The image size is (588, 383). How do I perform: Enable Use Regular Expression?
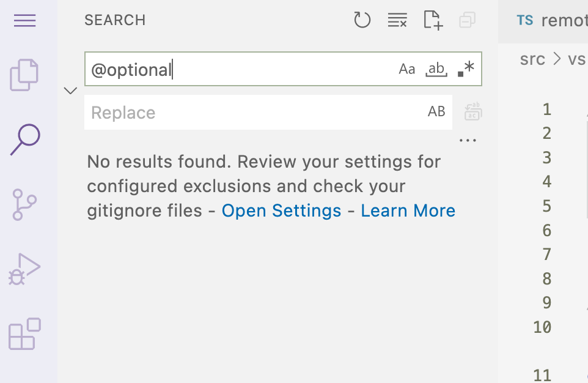[x=465, y=69]
